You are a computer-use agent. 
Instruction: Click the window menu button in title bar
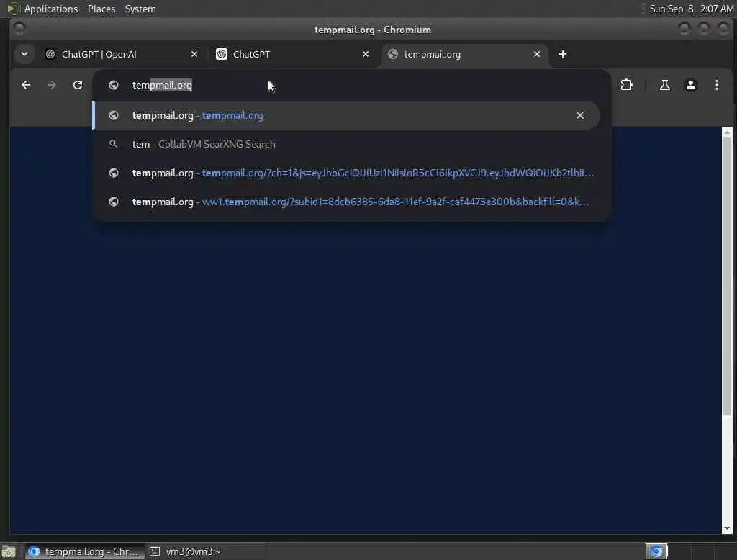(19, 30)
